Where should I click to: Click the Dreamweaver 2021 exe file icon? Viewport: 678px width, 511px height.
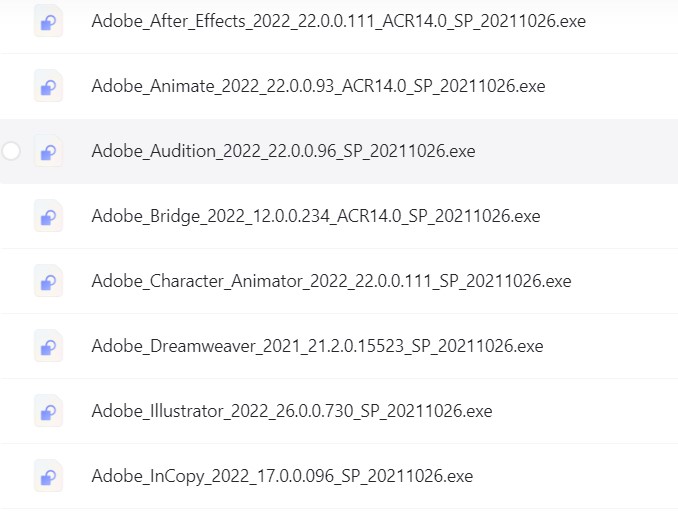point(48,346)
